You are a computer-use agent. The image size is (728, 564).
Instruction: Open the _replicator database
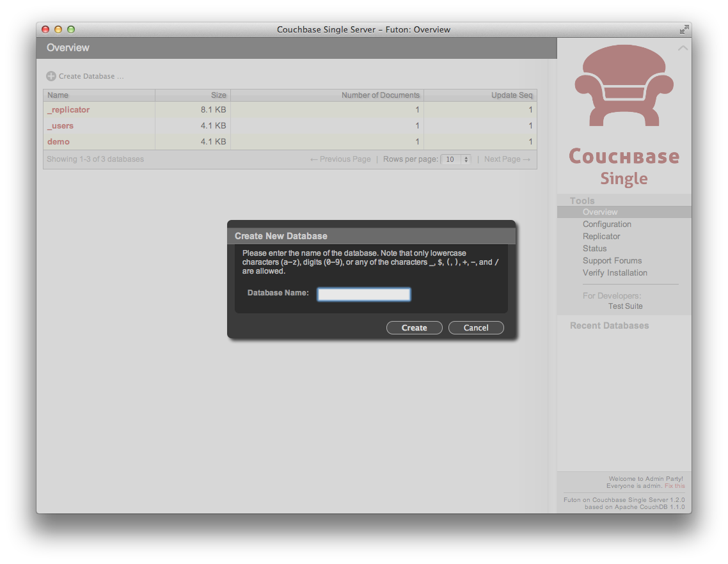tap(68, 110)
